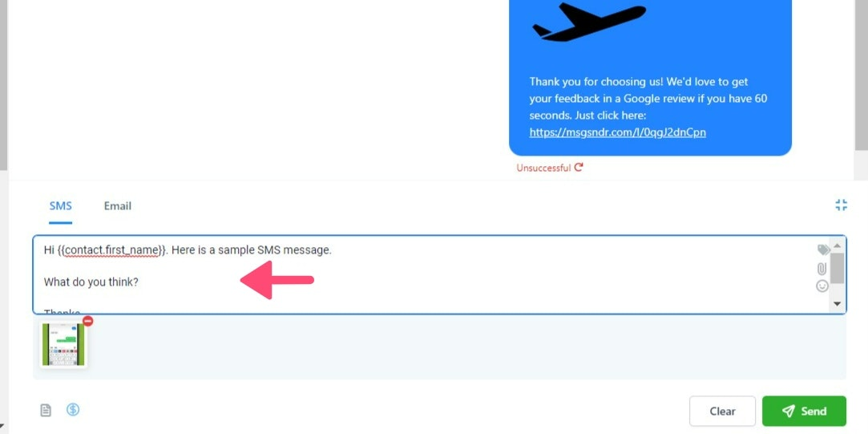Retry the unsuccessful message with the reload icon
Viewport: 868px width, 434px height.
(579, 167)
